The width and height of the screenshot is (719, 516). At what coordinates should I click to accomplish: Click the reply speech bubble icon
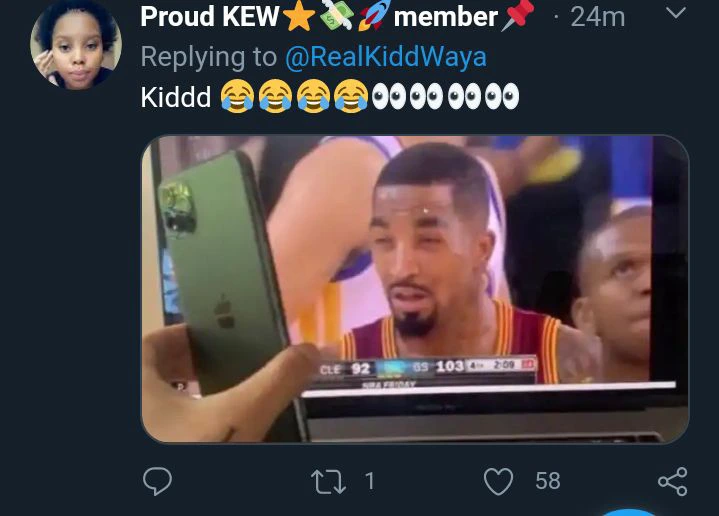coord(157,482)
